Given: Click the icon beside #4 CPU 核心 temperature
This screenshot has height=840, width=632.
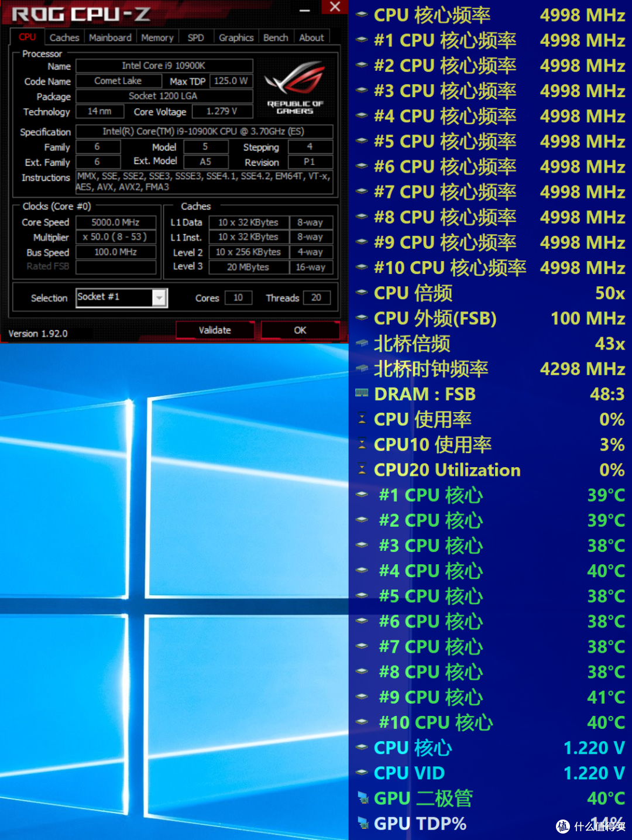Looking at the screenshot, I should 362,570.
